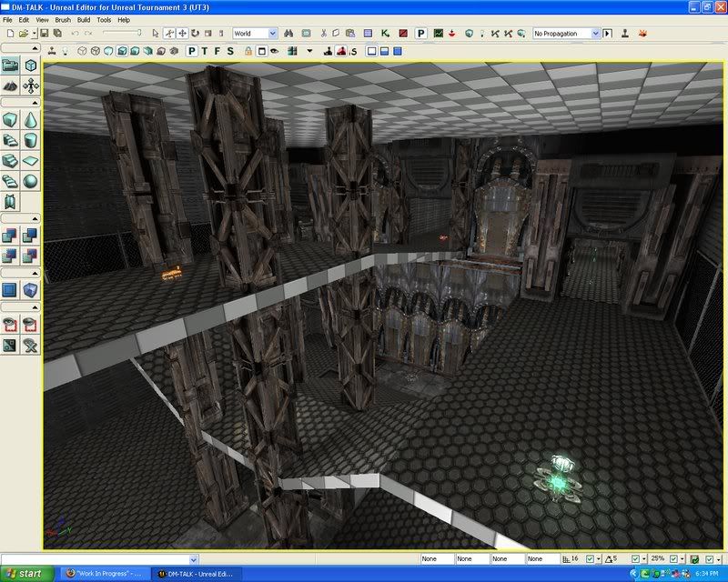Select the Cylinder brush builder
The width and height of the screenshot is (728, 582).
click(31, 140)
